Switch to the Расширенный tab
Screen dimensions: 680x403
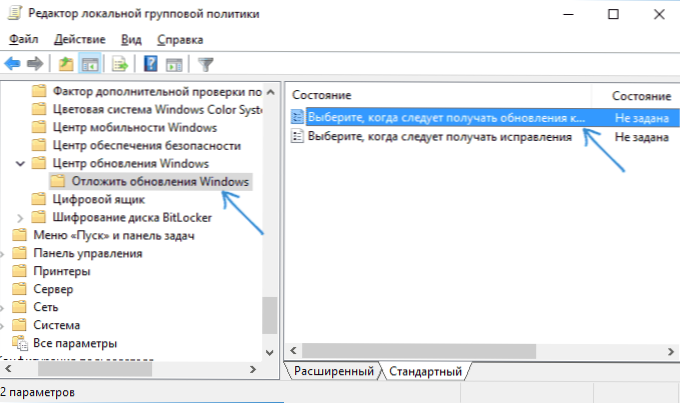tap(333, 371)
